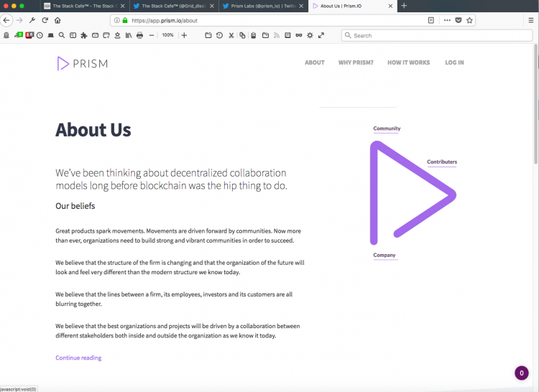This screenshot has width=539, height=392.
Task: Open page actions three-dot menu
Action: click(x=447, y=20)
